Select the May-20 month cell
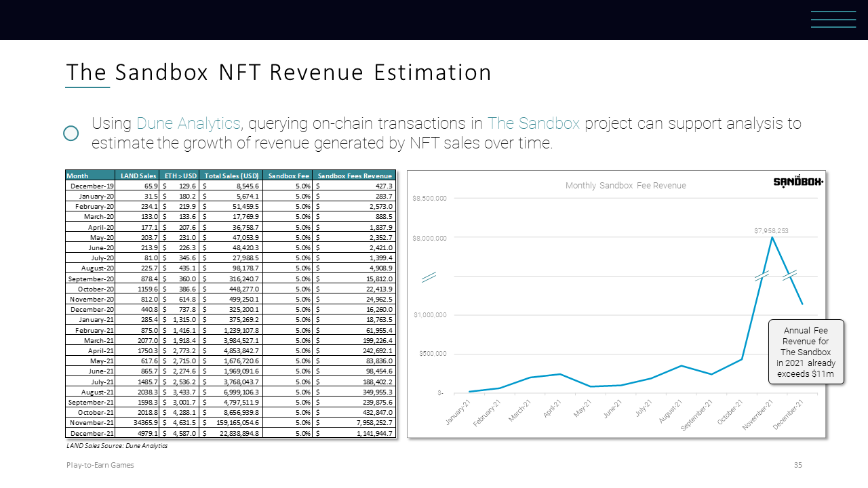868x488 pixels. coord(90,237)
